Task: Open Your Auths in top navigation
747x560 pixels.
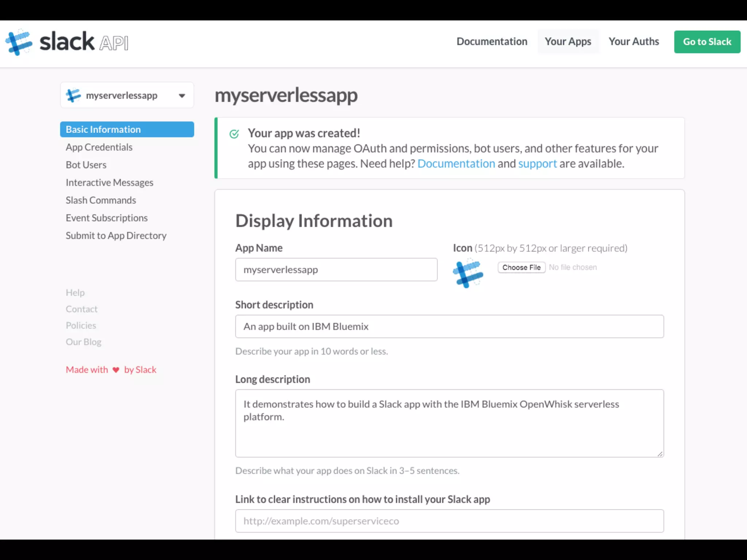Action: [x=634, y=42]
